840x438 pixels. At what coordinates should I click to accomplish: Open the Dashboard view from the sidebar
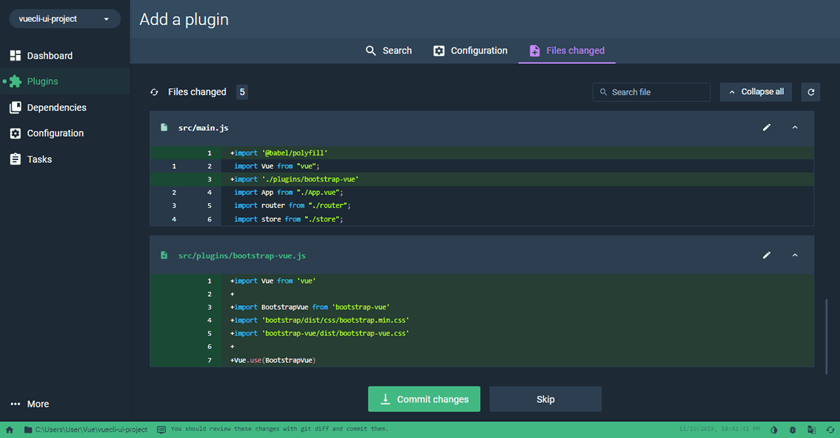click(48, 56)
